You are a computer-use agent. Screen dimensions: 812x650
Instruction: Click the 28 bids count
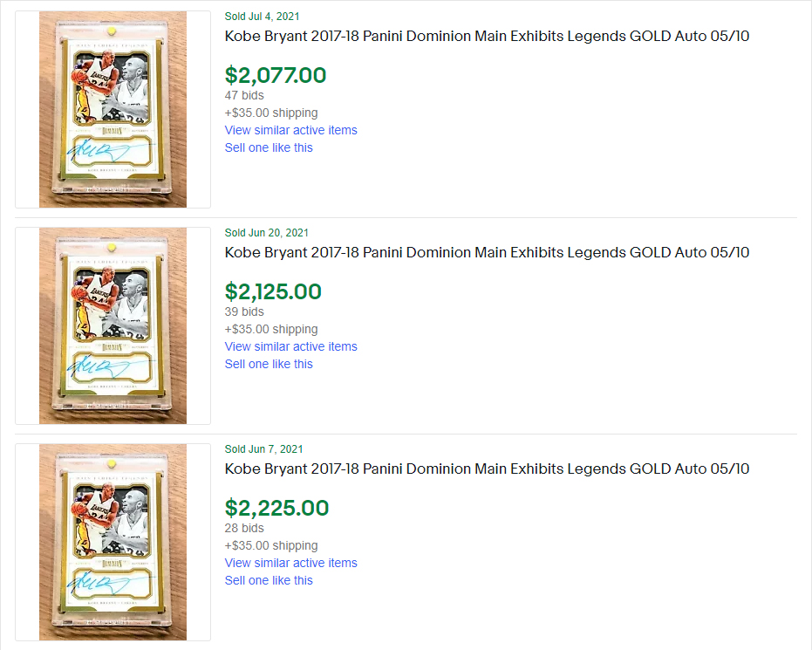pos(244,528)
